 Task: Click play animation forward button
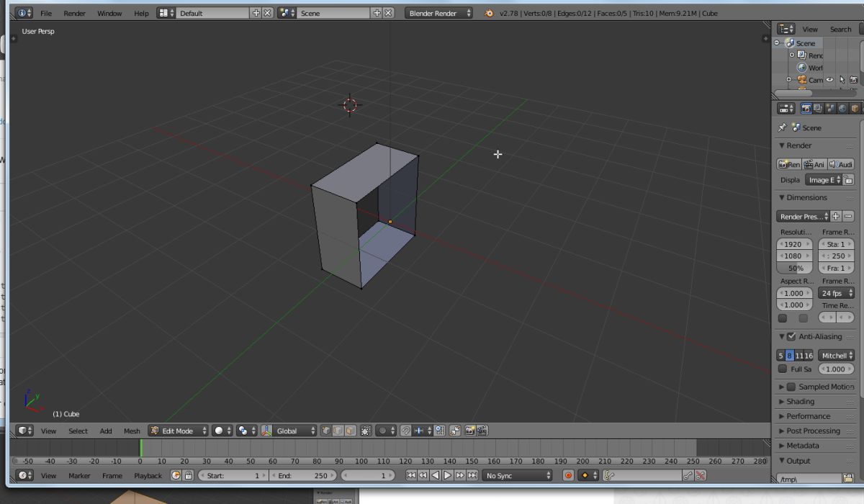click(448, 475)
